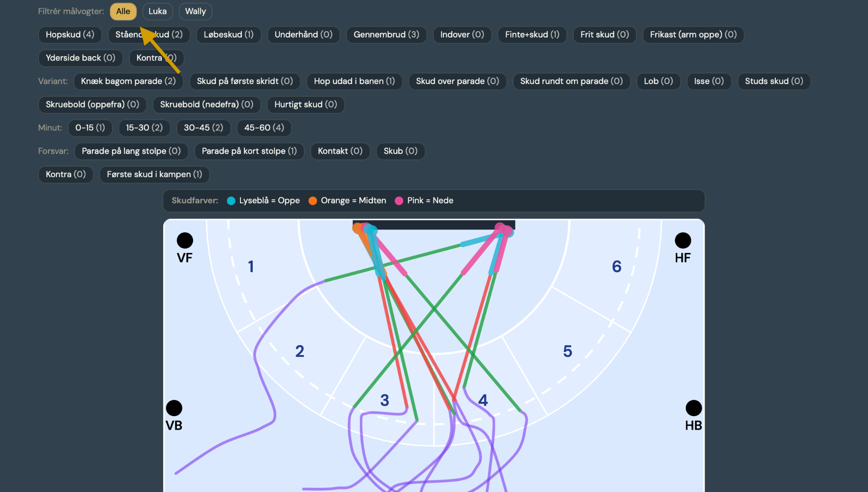Filter by goalkeeper Luka

point(157,11)
